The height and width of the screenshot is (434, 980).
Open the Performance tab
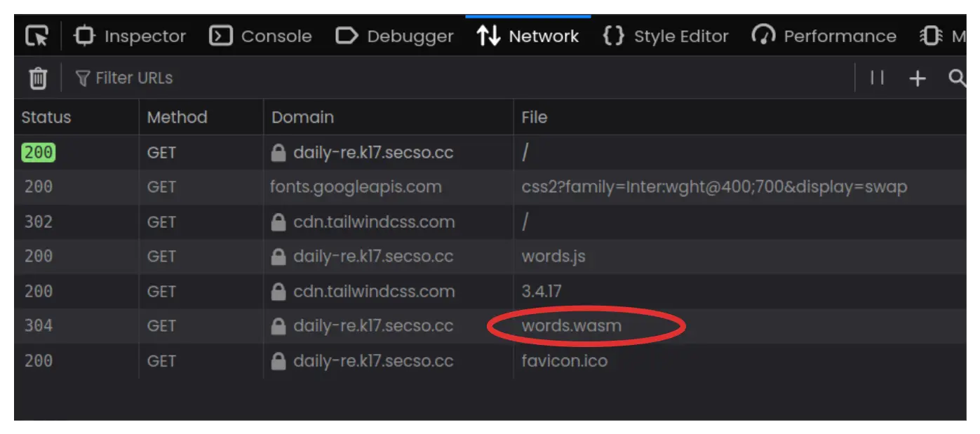point(824,36)
